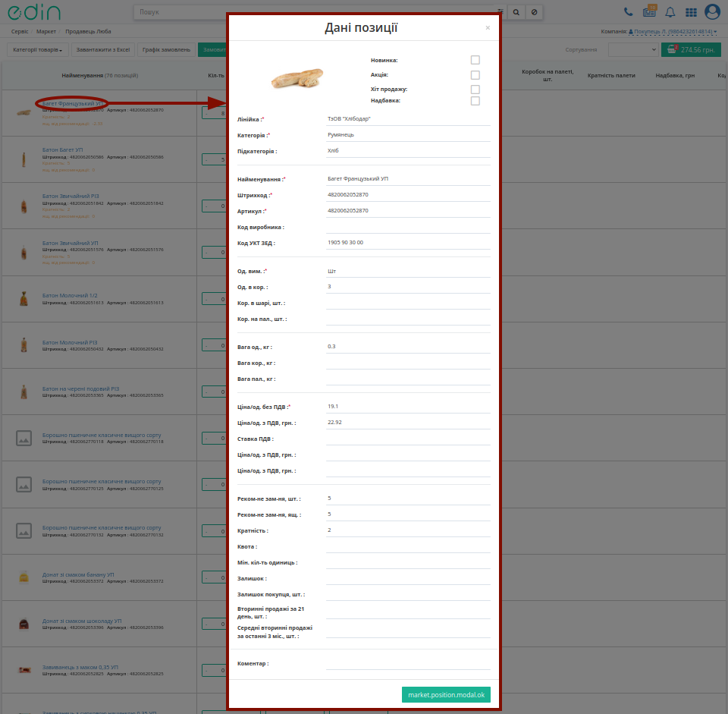Viewport: 728px width, 714px height.
Task: Click the Лінійка field in modal
Action: click(408, 119)
